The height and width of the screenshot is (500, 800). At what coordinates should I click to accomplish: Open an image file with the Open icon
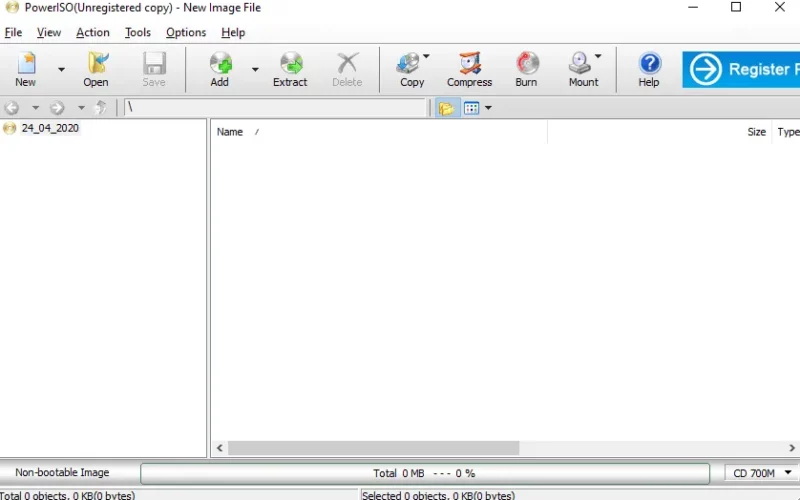(x=96, y=69)
